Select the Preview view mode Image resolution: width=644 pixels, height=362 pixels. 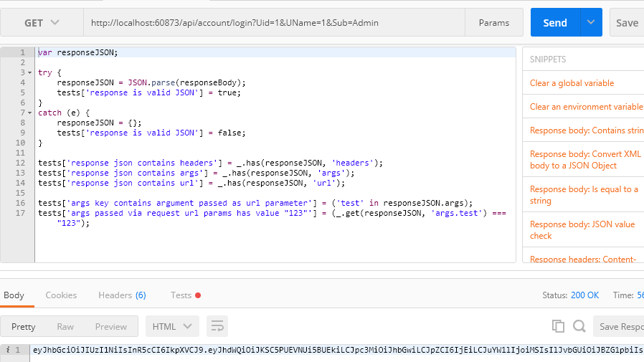click(x=111, y=326)
